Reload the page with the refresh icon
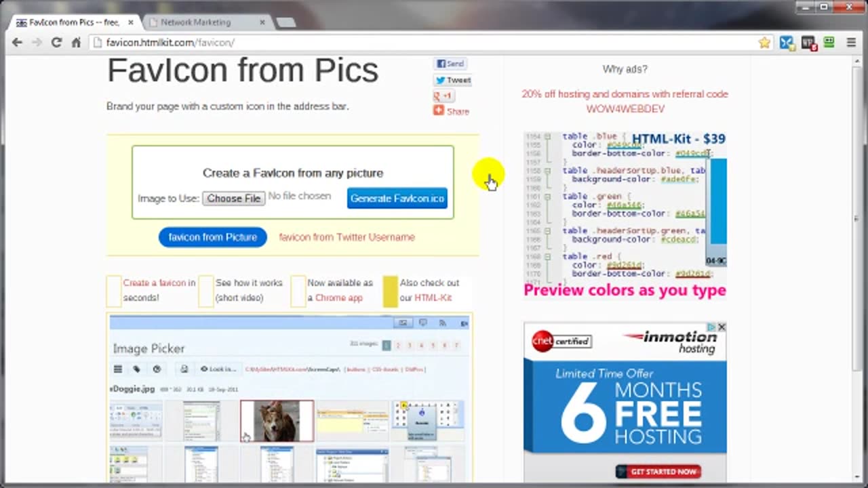This screenshot has height=488, width=868. point(57,42)
